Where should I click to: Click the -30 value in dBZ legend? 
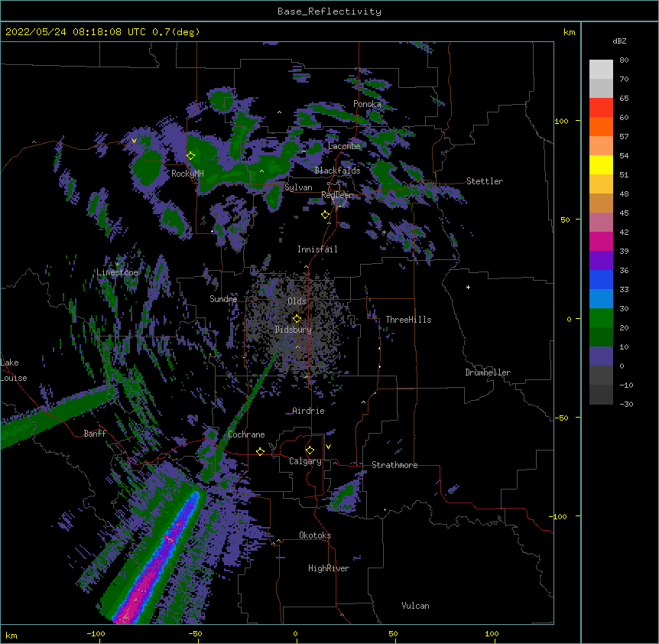tap(626, 404)
